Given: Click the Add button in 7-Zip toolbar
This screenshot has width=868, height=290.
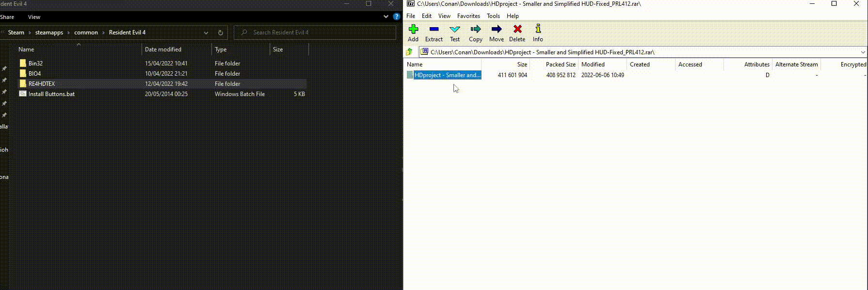Looking at the screenshot, I should [413, 33].
